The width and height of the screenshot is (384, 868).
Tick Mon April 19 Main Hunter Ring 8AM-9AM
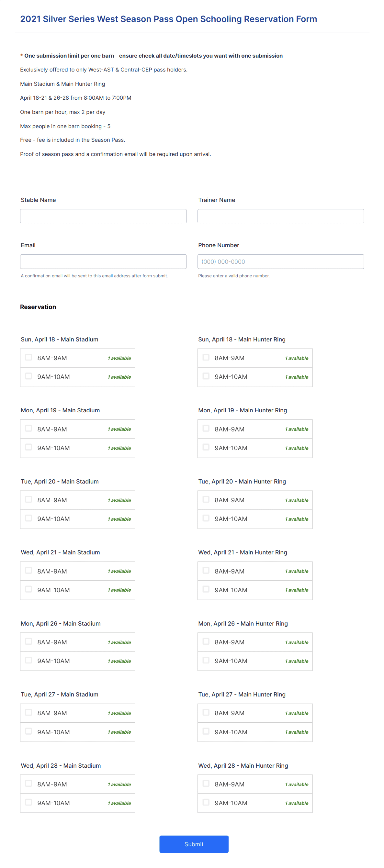point(206,428)
